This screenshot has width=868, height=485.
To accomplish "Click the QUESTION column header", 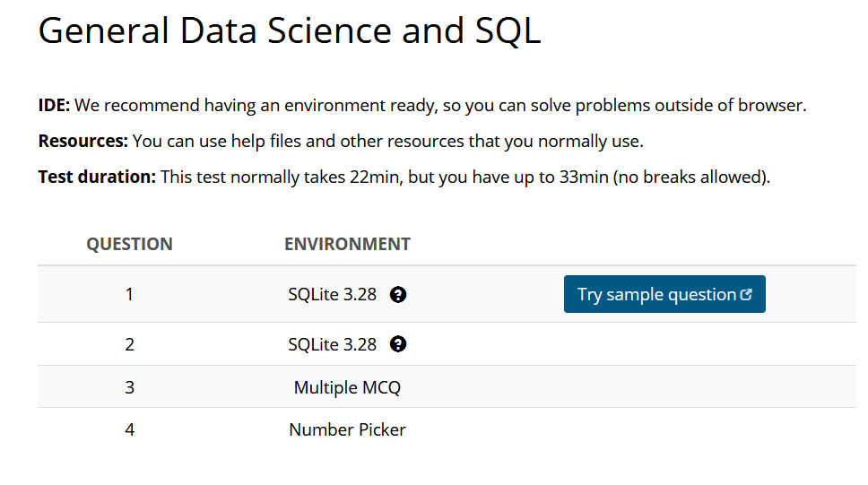I will click(129, 244).
